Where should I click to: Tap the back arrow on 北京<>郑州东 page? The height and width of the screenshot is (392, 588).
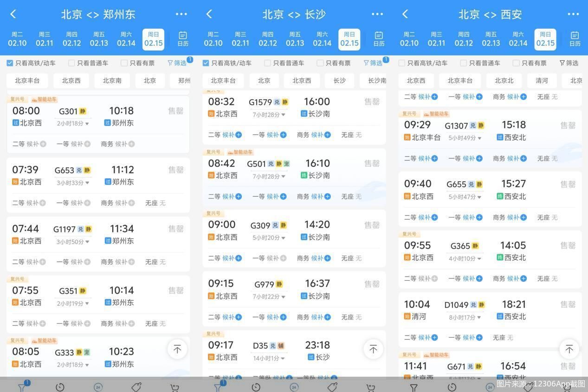13,14
